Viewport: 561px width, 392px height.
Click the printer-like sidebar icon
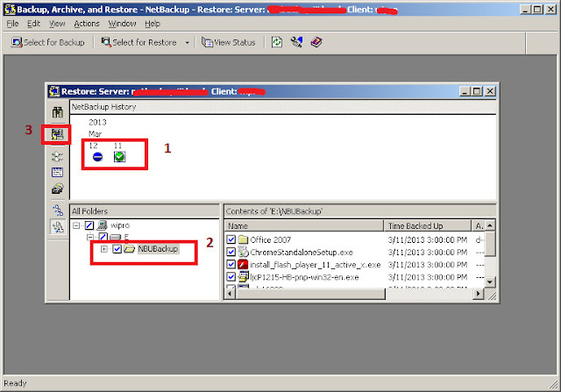tap(57, 189)
